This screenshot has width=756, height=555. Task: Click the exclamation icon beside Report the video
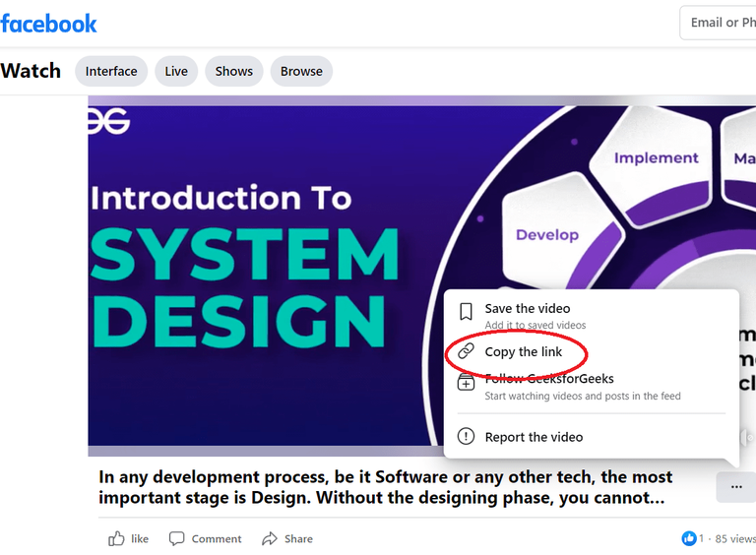[466, 437]
